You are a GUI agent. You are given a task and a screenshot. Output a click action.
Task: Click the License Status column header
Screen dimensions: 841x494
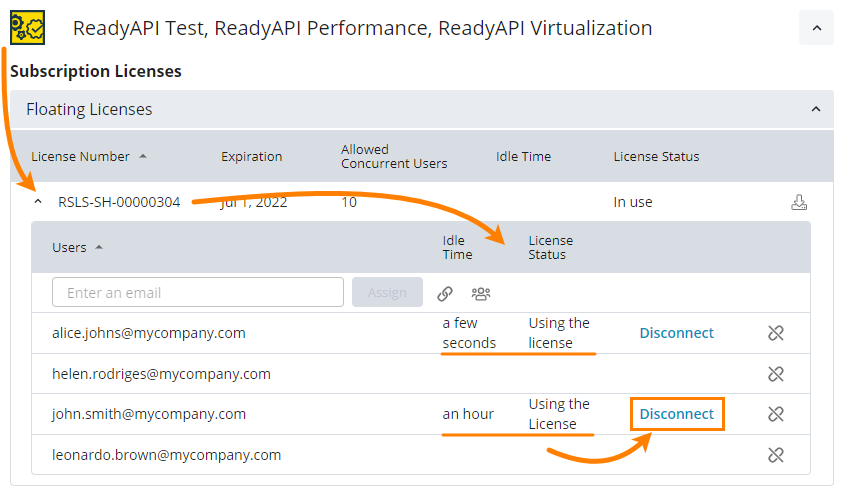coord(656,156)
